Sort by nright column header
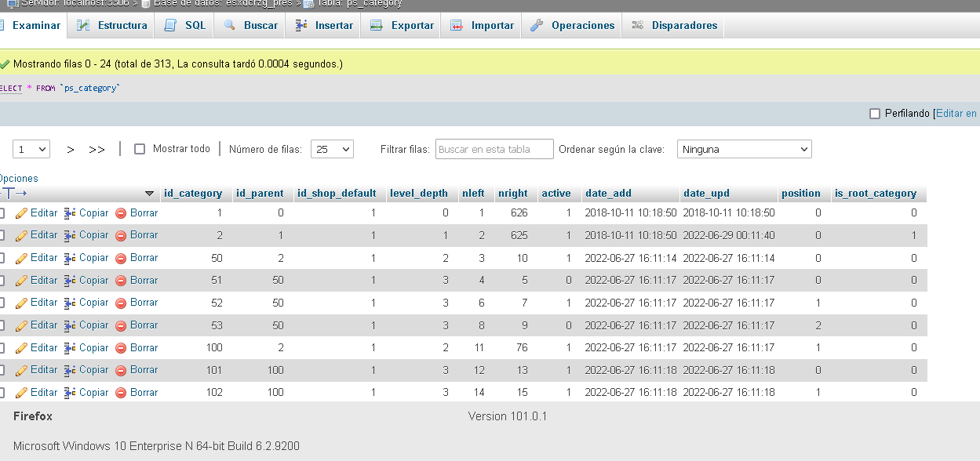Viewport: 980px width, 461px height. (513, 193)
